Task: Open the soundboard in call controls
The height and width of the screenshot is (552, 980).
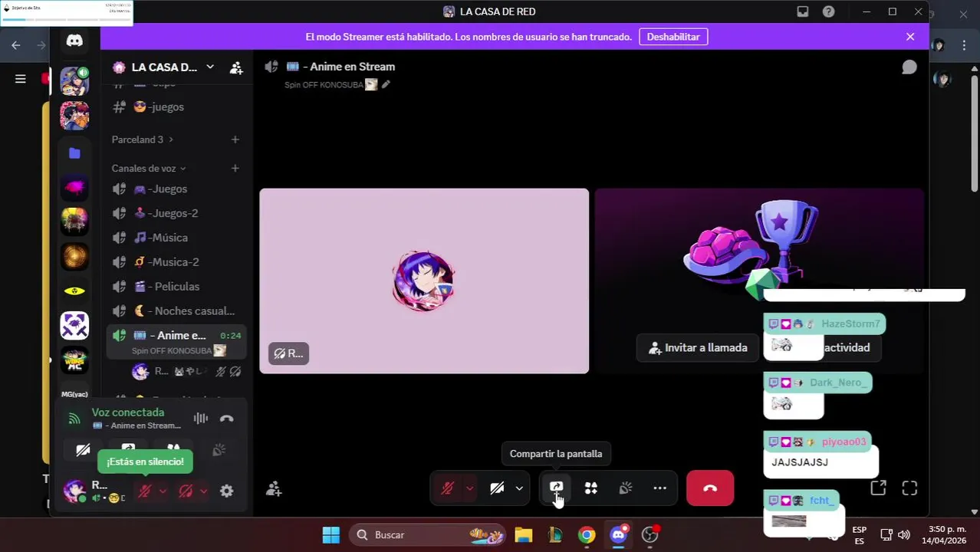Action: pos(625,488)
